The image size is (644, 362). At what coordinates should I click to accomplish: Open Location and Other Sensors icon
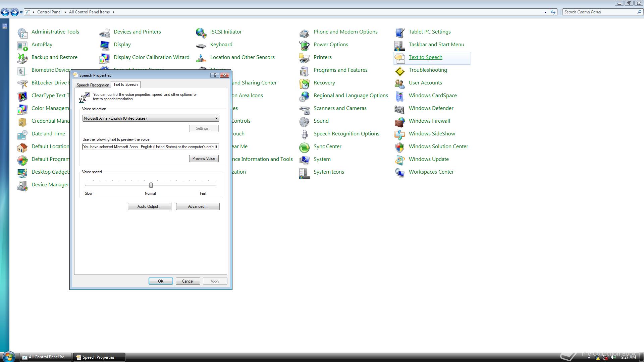(201, 58)
